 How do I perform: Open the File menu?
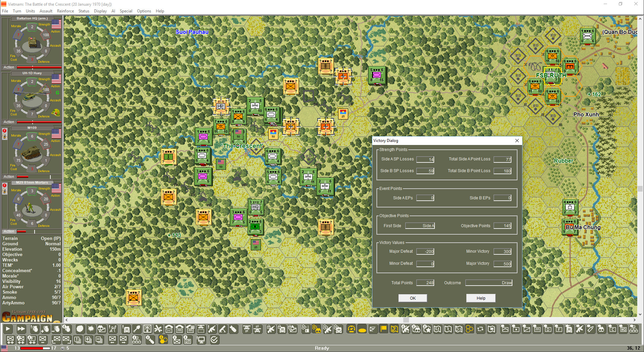click(5, 11)
